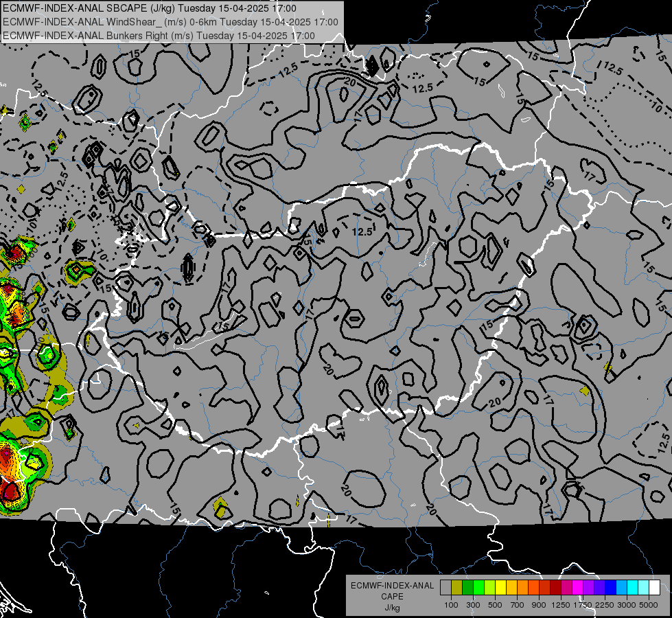Click the legend value '5000'
Screen dimensions: 672x618
[649, 605]
